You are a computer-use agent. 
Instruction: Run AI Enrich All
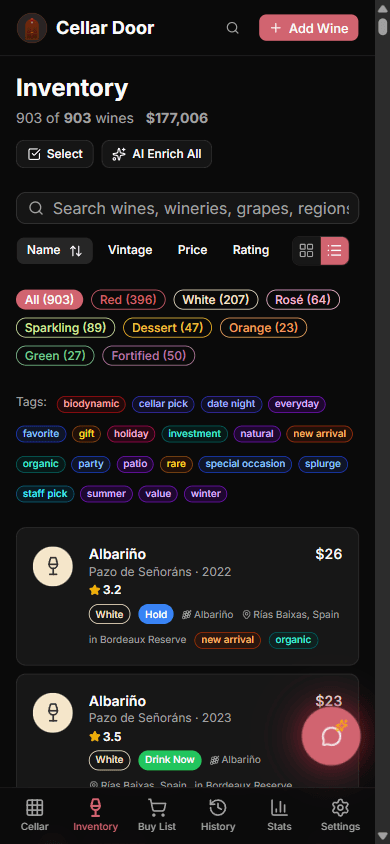click(157, 154)
